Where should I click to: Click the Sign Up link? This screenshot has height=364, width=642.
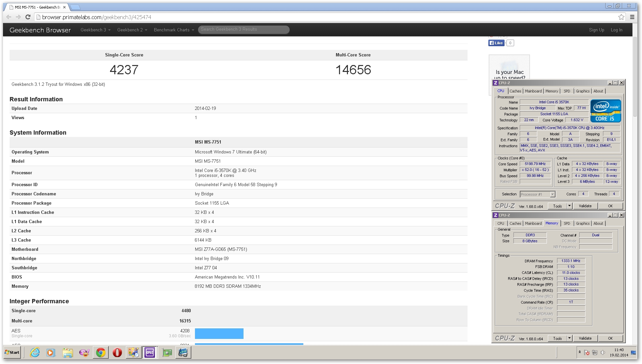point(596,30)
